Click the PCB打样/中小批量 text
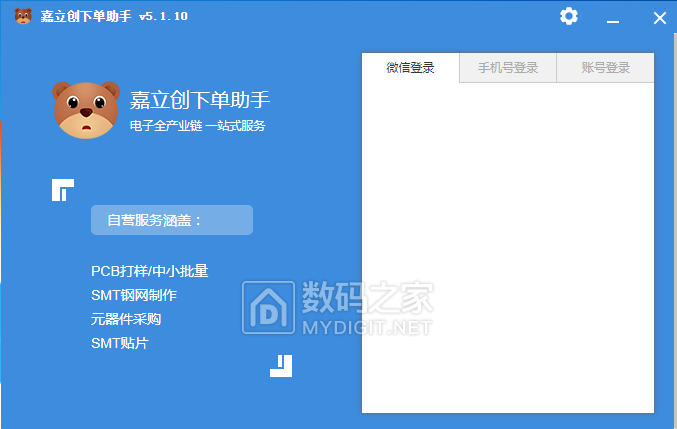 [150, 271]
